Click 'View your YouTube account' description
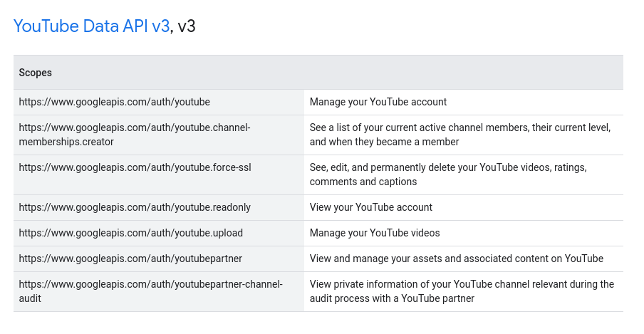The height and width of the screenshot is (334, 644). [370, 207]
